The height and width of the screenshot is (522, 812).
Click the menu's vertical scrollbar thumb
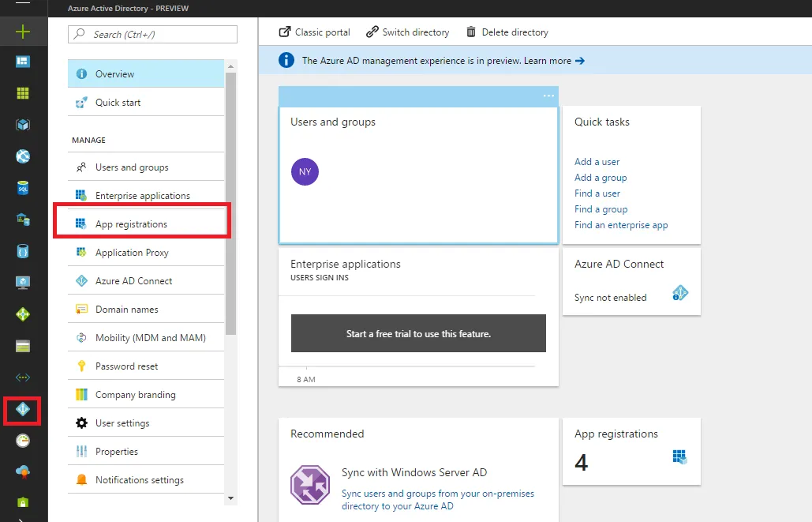pos(230,204)
